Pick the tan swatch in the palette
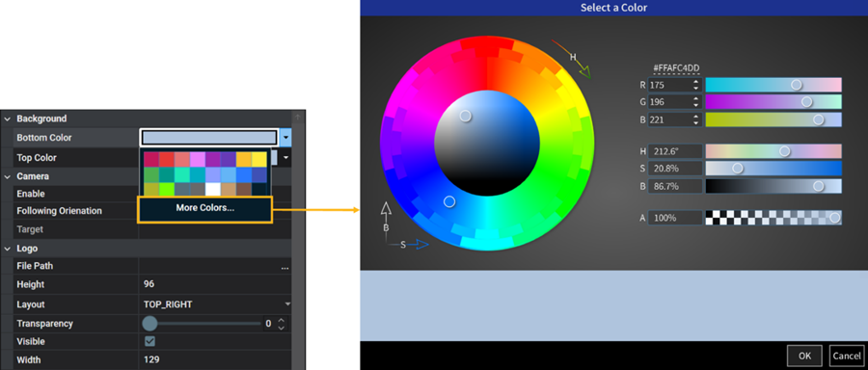 click(x=228, y=189)
